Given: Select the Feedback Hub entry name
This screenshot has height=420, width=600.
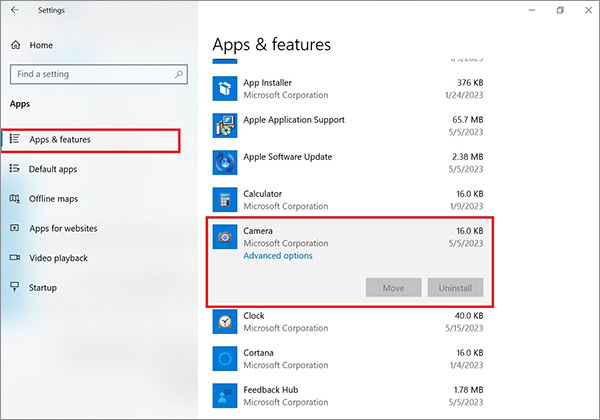Looking at the screenshot, I should 271,390.
